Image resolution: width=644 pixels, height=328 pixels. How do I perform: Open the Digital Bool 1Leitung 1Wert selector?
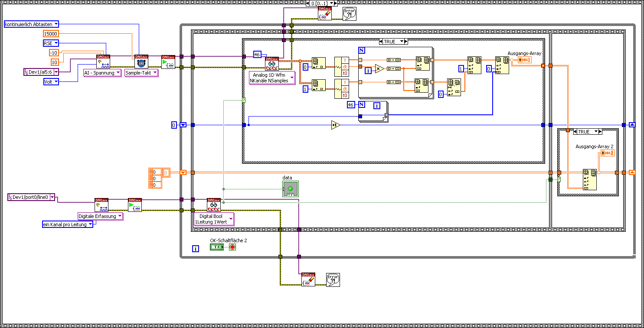pos(214,219)
